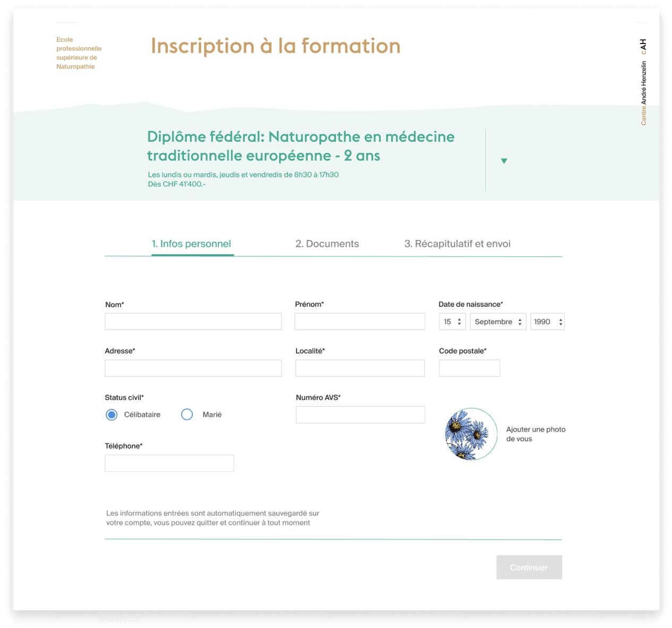Open the 3. Récapitulatif et envoi tab
Image resolution: width=672 pixels, height=628 pixels.
457,244
